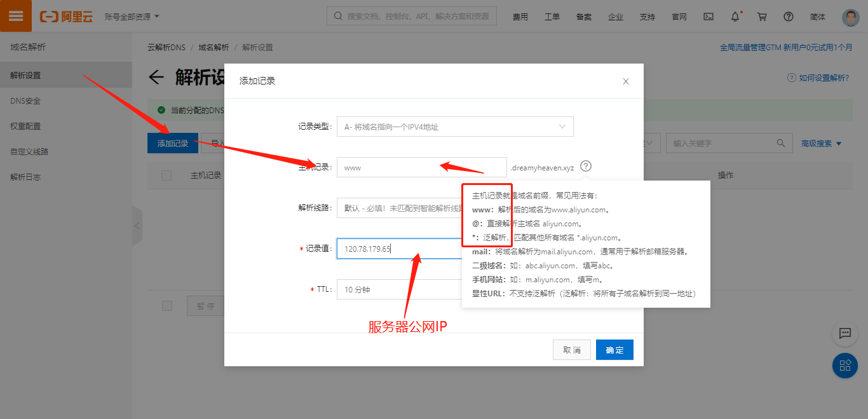Click the top search box
The image size is (868, 419).
pyautogui.click(x=412, y=17)
